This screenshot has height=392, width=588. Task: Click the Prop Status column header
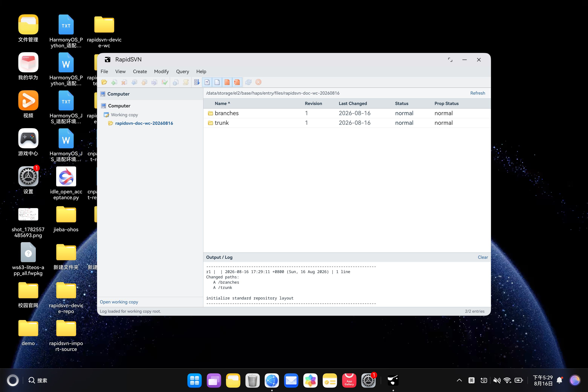coord(446,103)
